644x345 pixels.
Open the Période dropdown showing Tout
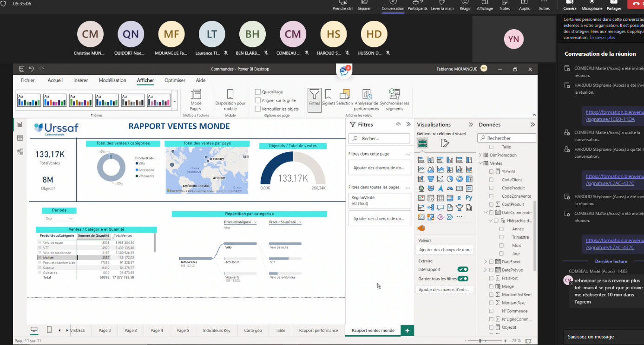(x=59, y=219)
